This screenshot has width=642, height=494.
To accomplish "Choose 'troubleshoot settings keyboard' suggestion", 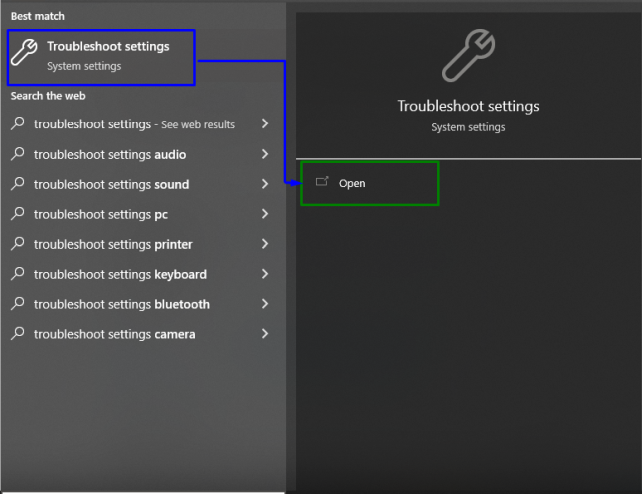I will click(x=120, y=274).
